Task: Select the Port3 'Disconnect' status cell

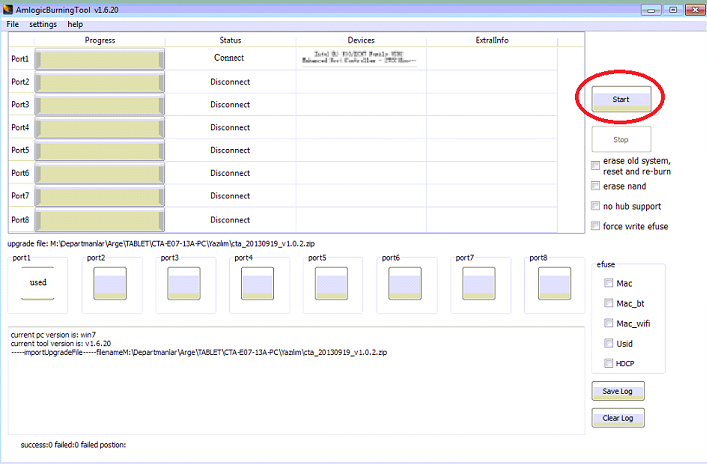Action: pos(230,104)
